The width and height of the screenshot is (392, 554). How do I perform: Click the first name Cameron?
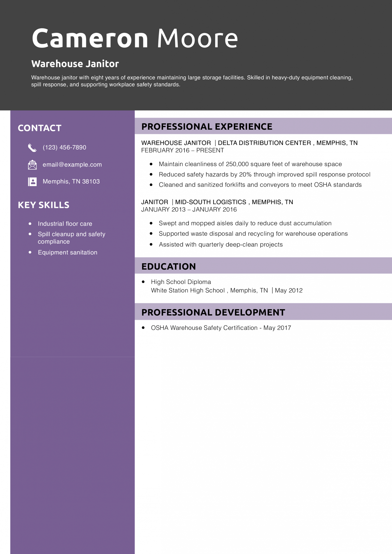coord(90,39)
